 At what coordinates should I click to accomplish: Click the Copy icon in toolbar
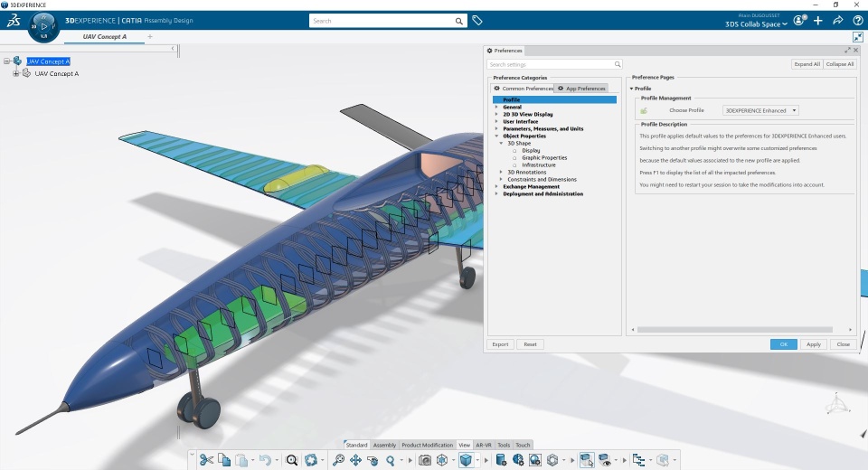[224, 459]
